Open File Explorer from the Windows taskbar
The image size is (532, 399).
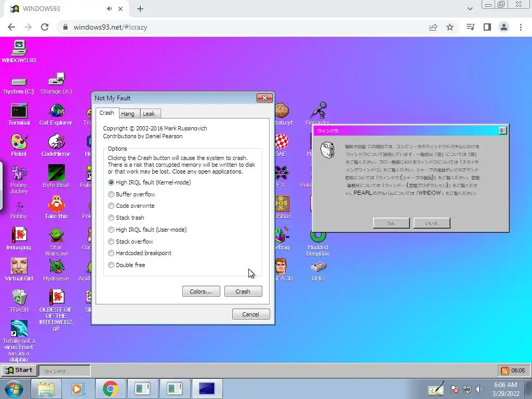coord(46,389)
